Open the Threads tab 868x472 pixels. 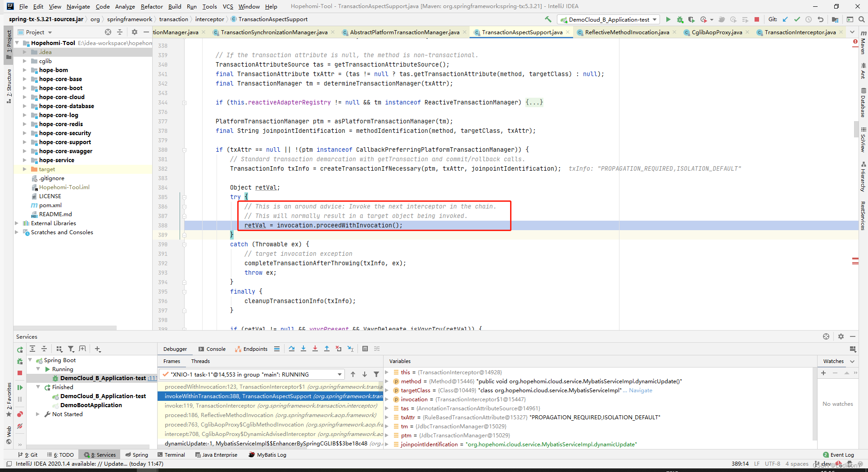click(200, 361)
